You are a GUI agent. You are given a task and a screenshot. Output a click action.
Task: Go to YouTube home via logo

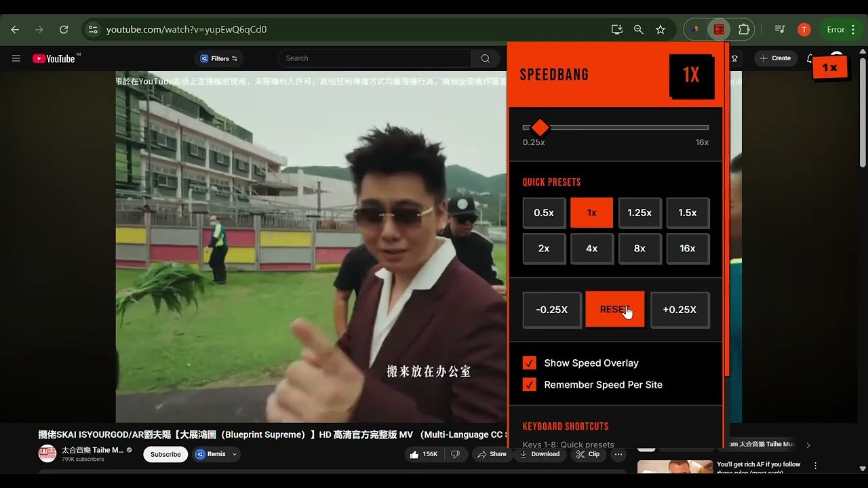(x=55, y=58)
